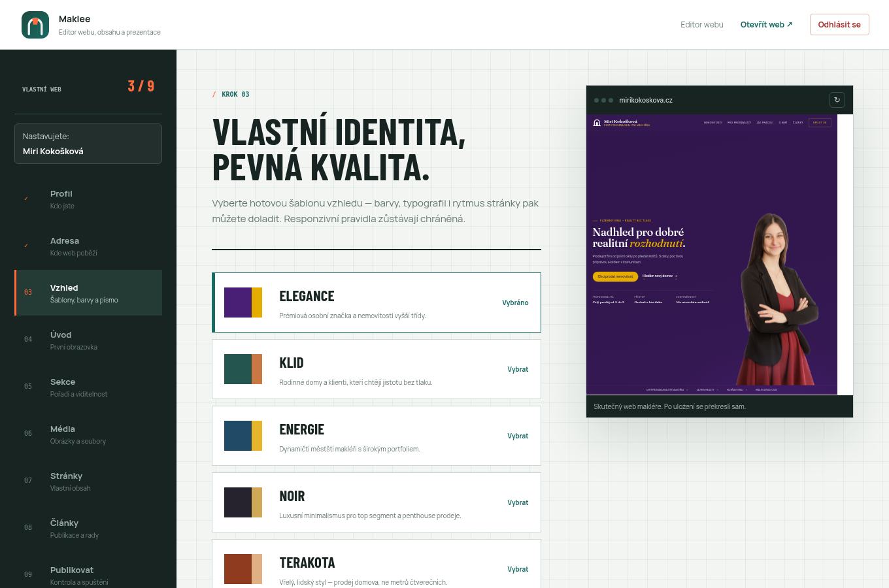Click the Odhlásit se button
The width and height of the screenshot is (889, 588).
839,24
